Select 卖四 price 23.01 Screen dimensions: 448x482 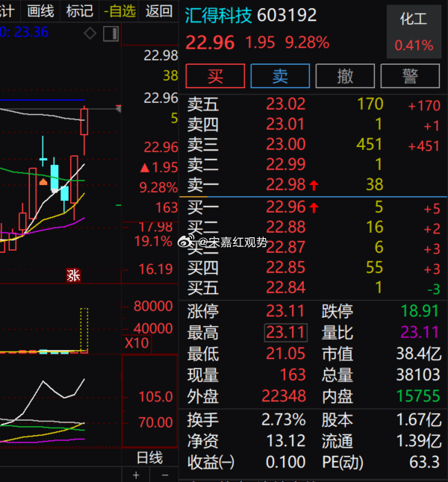285,124
